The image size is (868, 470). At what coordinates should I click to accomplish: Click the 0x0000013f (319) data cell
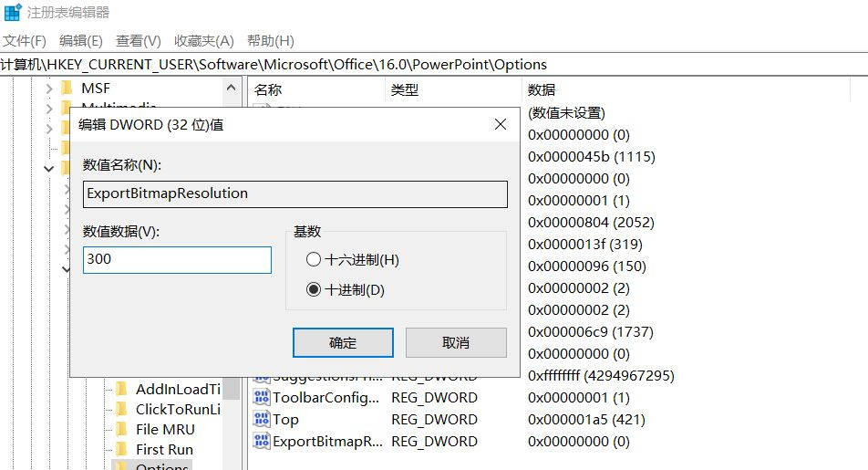pyautogui.click(x=585, y=245)
